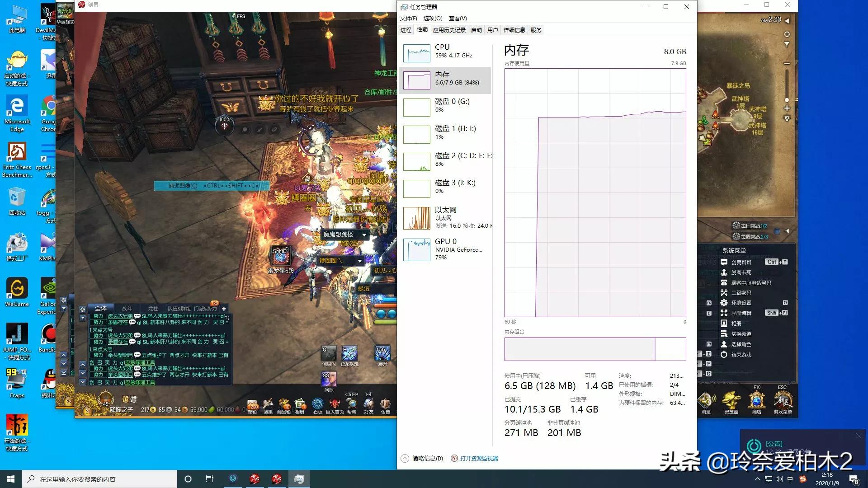Image resolution: width=868 pixels, height=488 pixels.
Task: Switch chat to 战斗 tab
Action: [127, 309]
